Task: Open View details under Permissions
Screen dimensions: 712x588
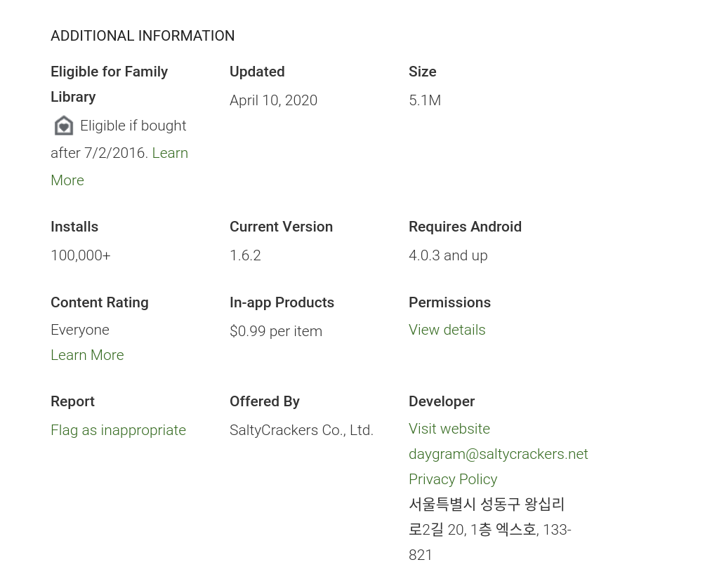Action: pyautogui.click(x=447, y=330)
